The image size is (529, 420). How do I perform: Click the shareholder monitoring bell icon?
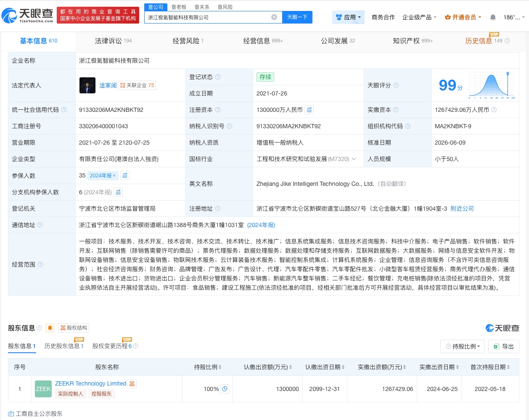coord(50,328)
